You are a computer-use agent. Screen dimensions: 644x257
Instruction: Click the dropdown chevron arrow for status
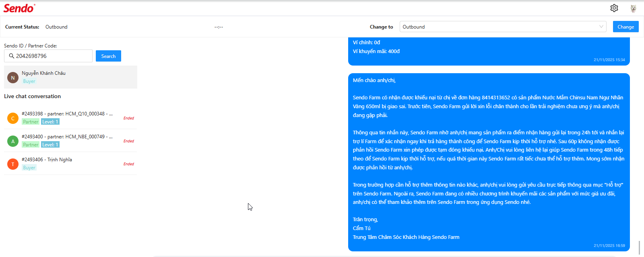point(601,27)
